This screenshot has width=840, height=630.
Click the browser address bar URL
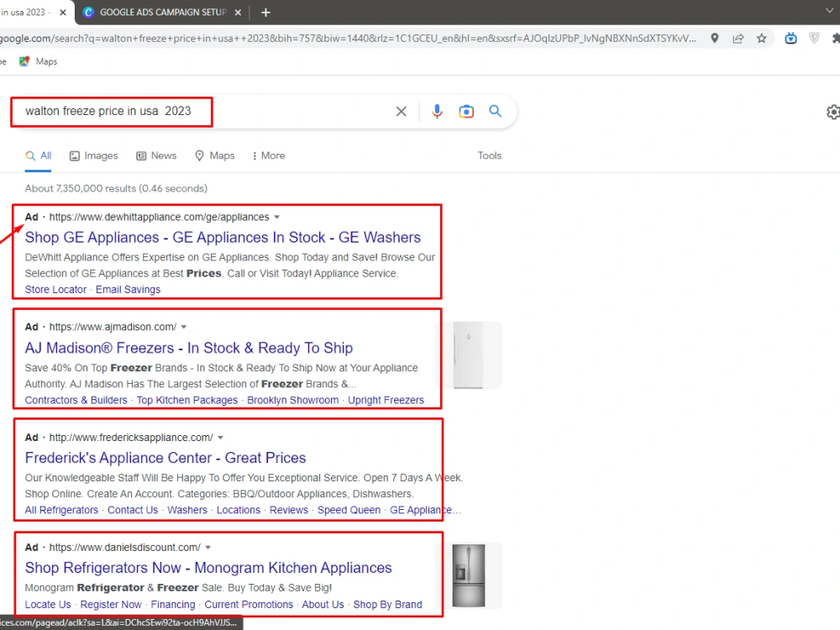coord(349,39)
